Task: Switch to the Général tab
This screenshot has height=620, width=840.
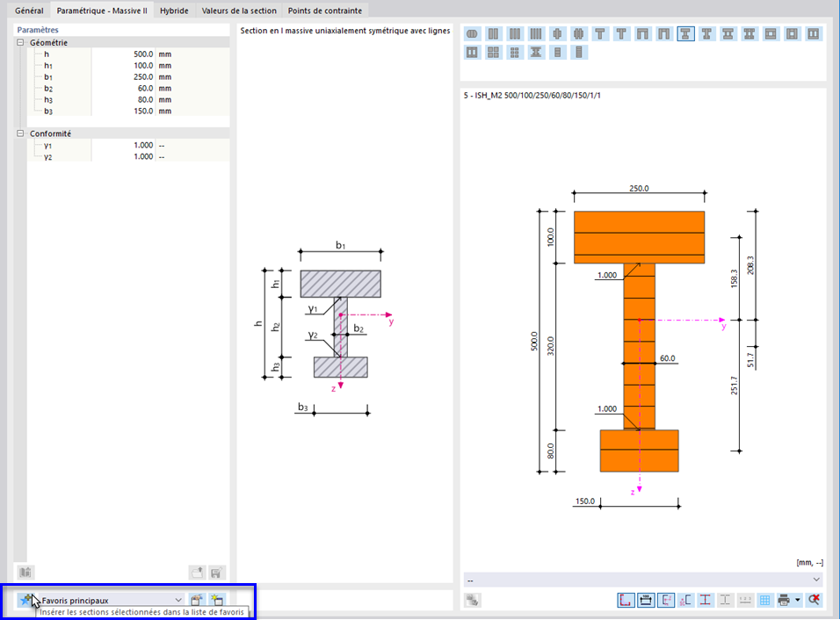Action: click(x=30, y=11)
